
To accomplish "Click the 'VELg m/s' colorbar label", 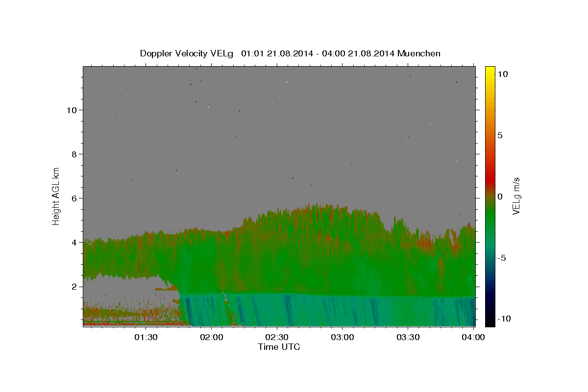I will 516,196.
